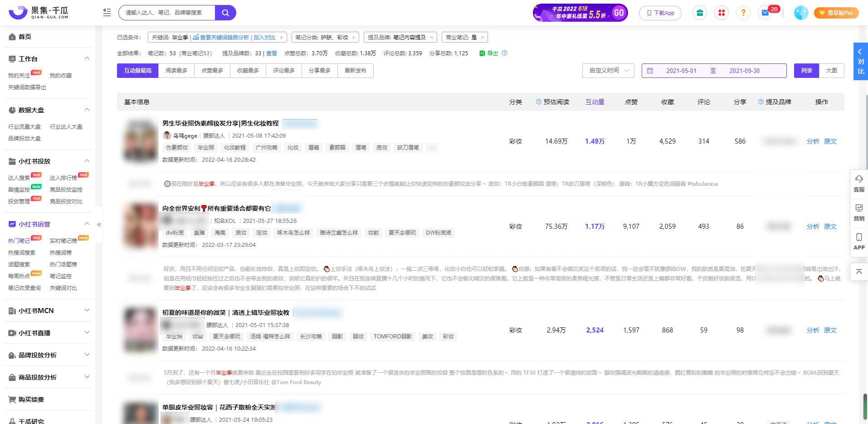
Task: Collapse the 工作台 section
Action: 87,58
